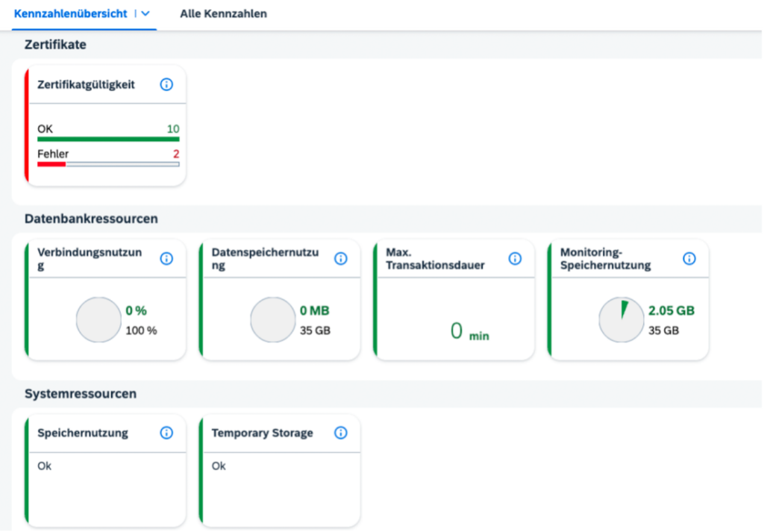Click the 0 min transaction duration value
Screen dimensions: 764x532
pyautogui.click(x=470, y=331)
